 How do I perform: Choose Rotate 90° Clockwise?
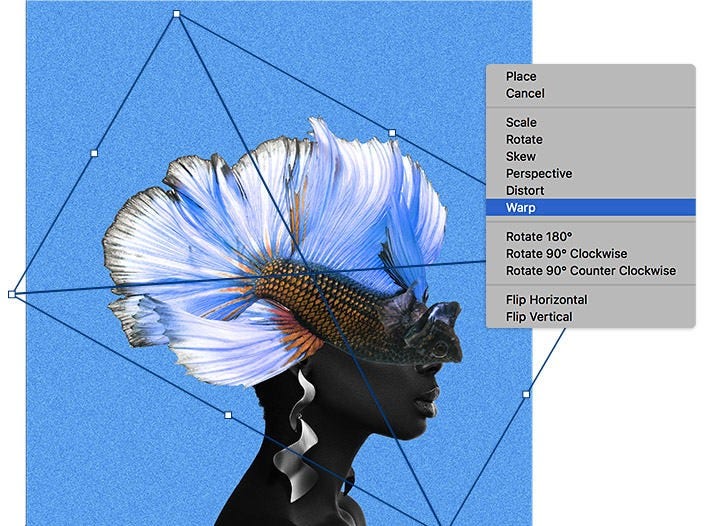click(x=591, y=253)
